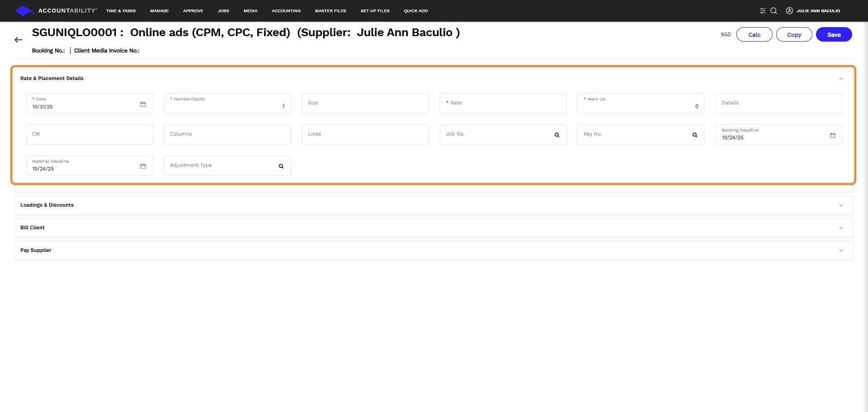Open the Media menu
The image size is (868, 412).
(251, 11)
